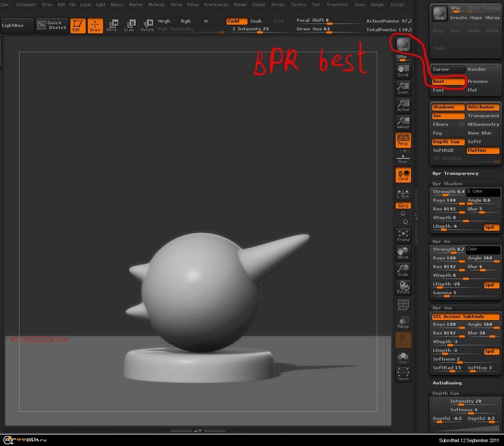Set canvas to Actual size
This screenshot has height=446, width=504.
pyautogui.click(x=403, y=105)
